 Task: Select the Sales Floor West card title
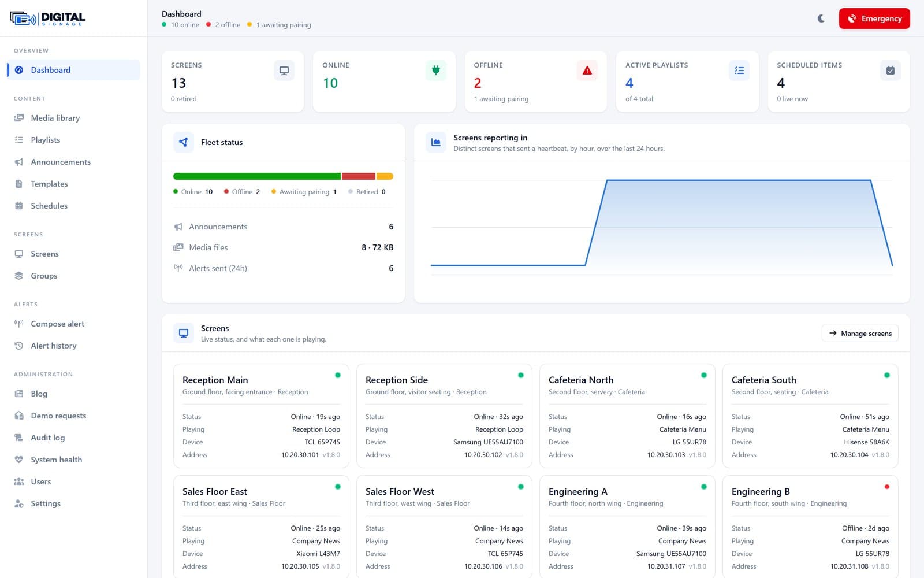(x=400, y=491)
